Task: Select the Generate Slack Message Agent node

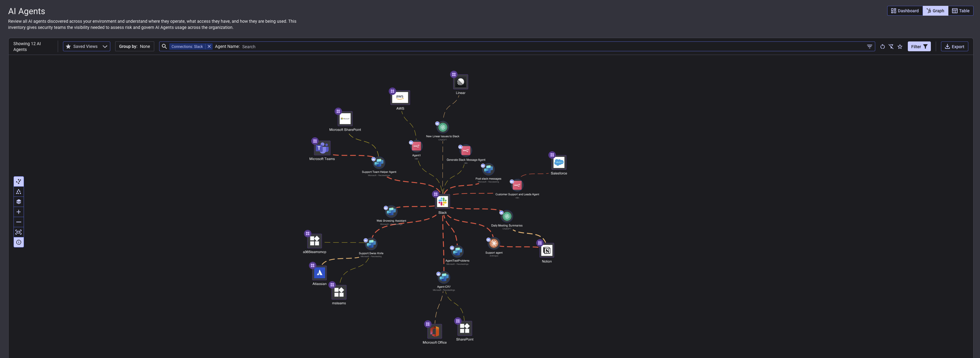Action: pyautogui.click(x=466, y=151)
